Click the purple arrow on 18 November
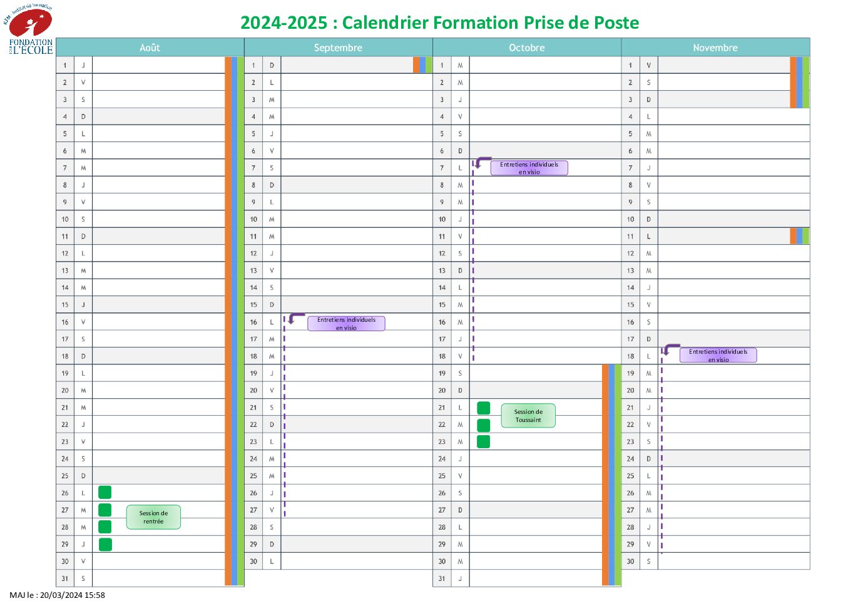 tap(671, 349)
